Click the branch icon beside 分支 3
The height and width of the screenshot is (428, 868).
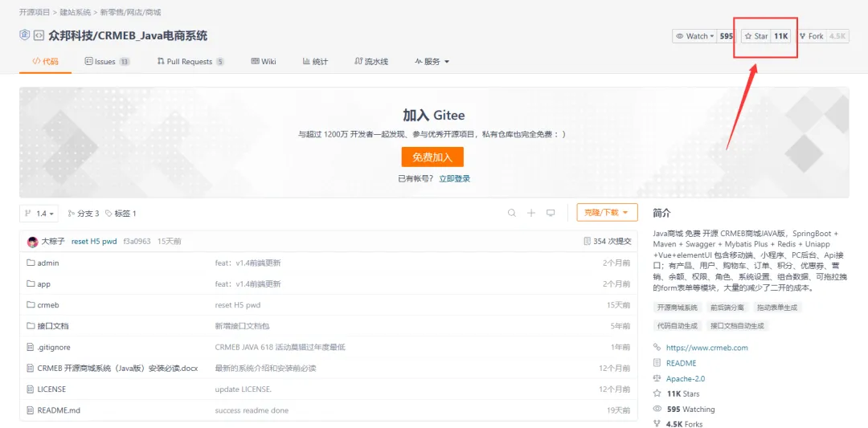tap(71, 214)
